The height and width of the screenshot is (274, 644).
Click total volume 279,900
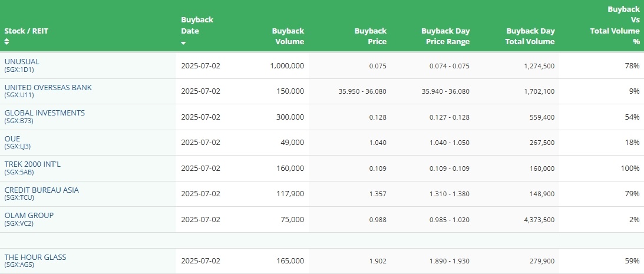(x=542, y=261)
